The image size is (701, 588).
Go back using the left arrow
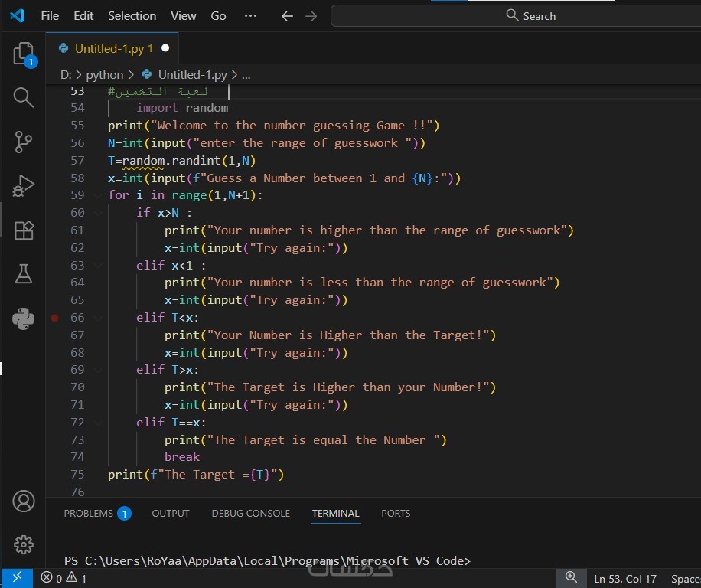point(287,15)
